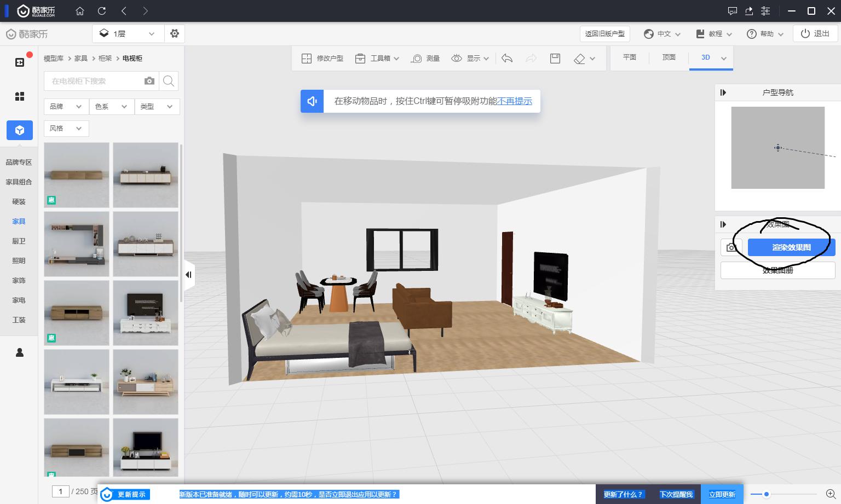841x504 pixels.
Task: Click the magnifier search icon
Action: pyautogui.click(x=169, y=81)
